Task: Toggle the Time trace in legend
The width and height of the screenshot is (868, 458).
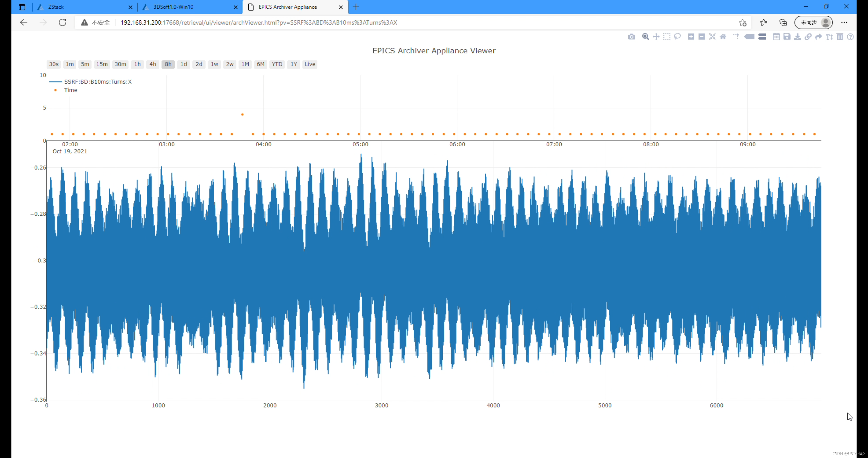Action: [x=70, y=90]
